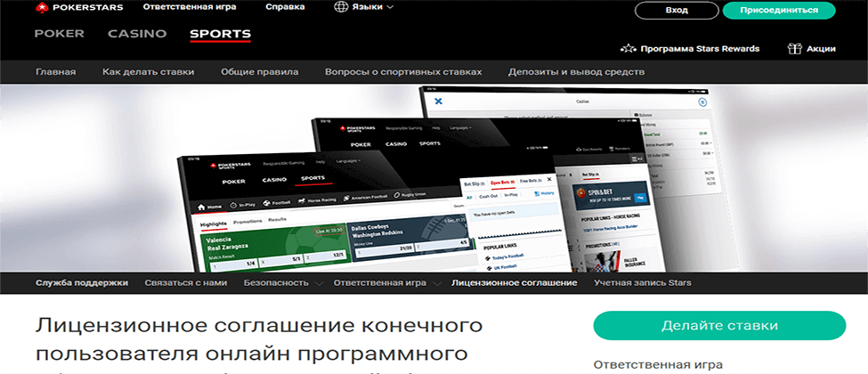Switch to the CASINO tab
Image resolution: width=868 pixels, height=374 pixels.
coord(137,34)
